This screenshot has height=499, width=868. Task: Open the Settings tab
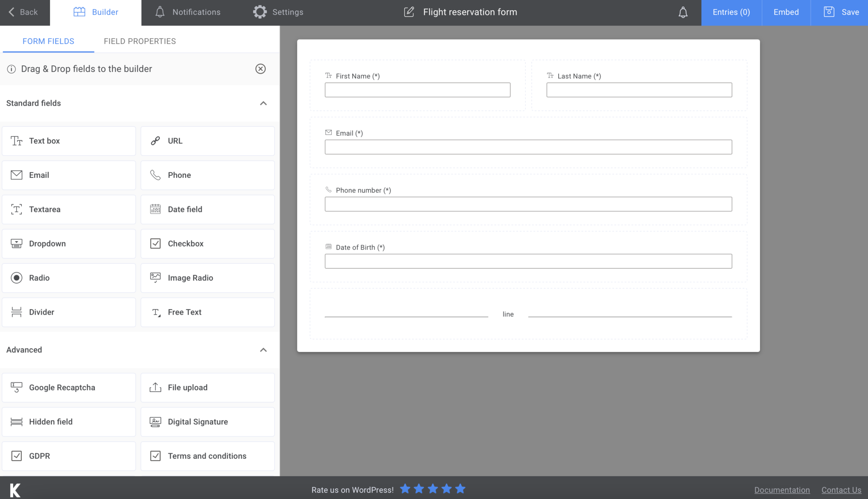pos(278,12)
